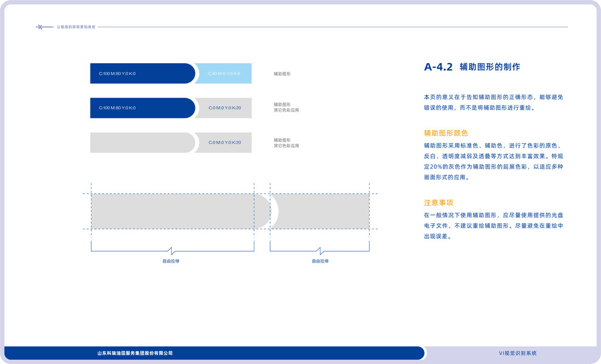The height and width of the screenshot is (364, 601).
Task: Select the light blue C:40 M:0 Y:0 K:0 swatch
Action: click(x=224, y=73)
